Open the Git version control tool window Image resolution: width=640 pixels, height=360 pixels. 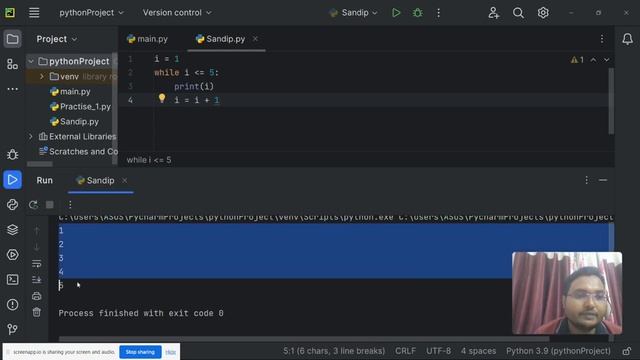point(12,329)
